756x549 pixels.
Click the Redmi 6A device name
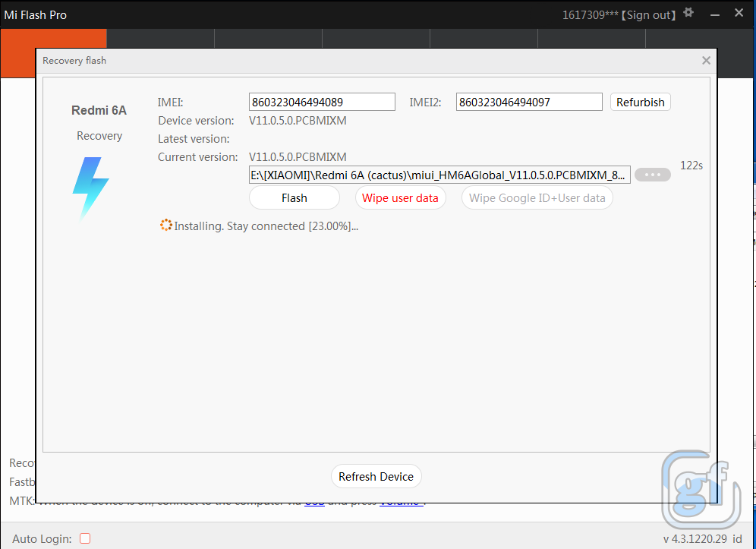[99, 110]
